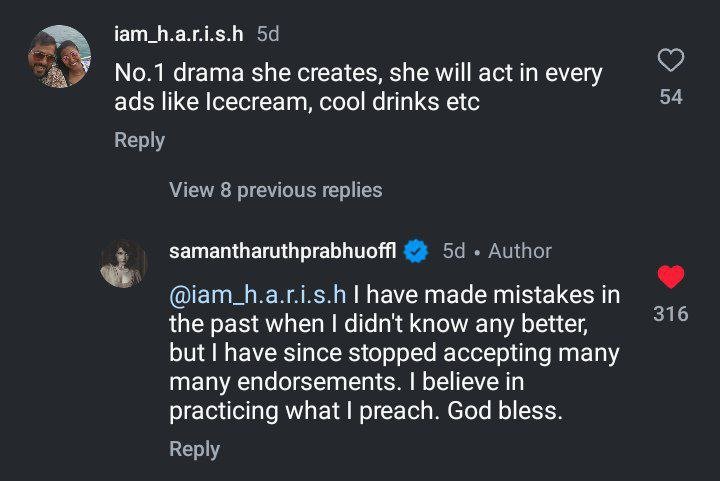Expand View 8 previous replies
Screen dimensions: 720x481
click(x=276, y=189)
